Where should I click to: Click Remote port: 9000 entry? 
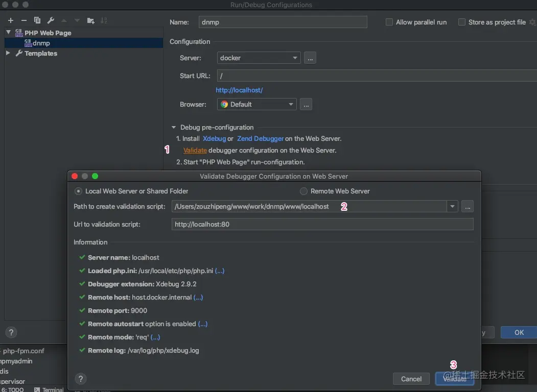coord(113,311)
